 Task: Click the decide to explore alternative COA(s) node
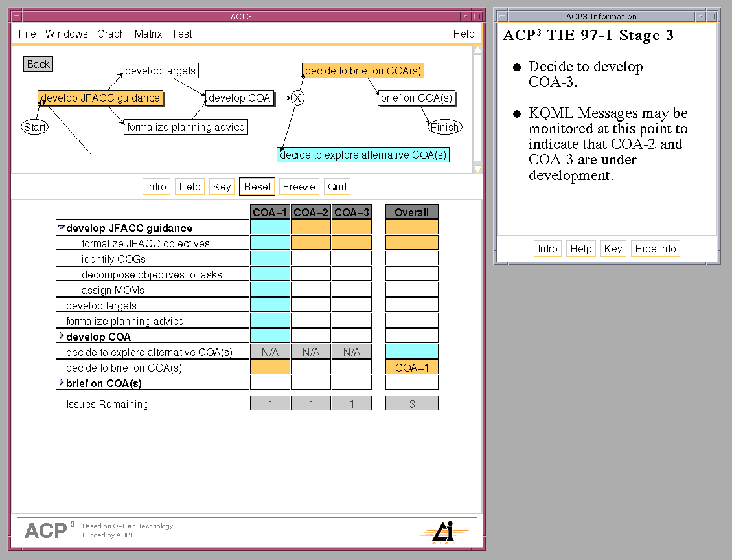point(363,155)
